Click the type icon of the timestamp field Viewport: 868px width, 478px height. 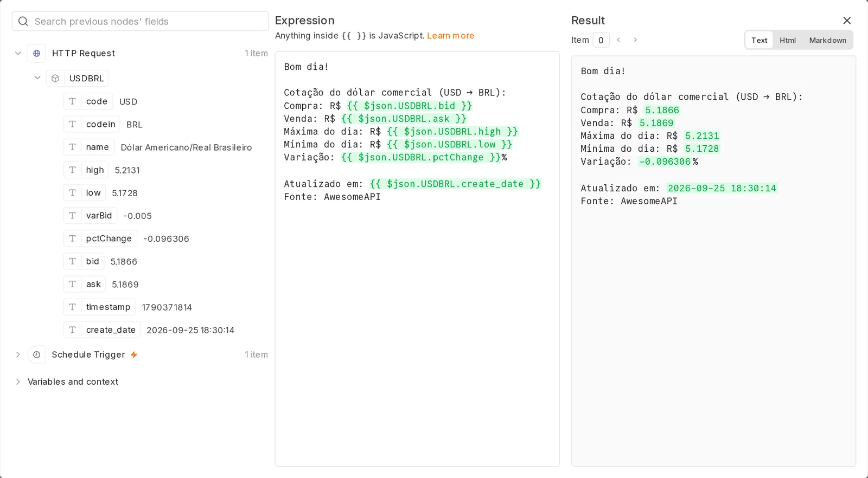(72, 307)
